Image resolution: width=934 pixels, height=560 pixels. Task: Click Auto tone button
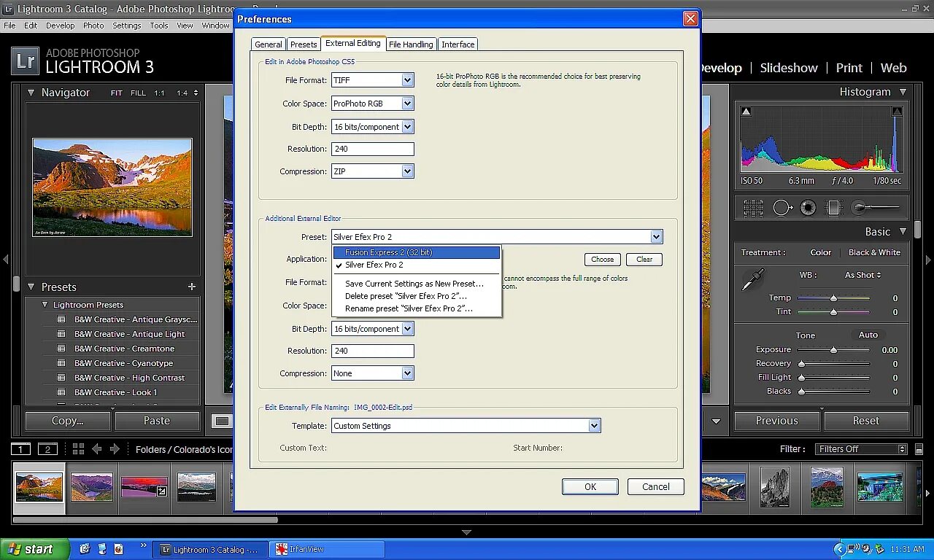click(x=868, y=335)
